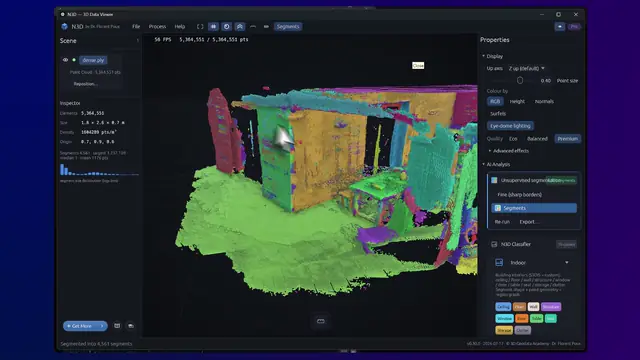This screenshot has width=640, height=360.
Task: Click the Wall class swatch
Action: (533, 307)
